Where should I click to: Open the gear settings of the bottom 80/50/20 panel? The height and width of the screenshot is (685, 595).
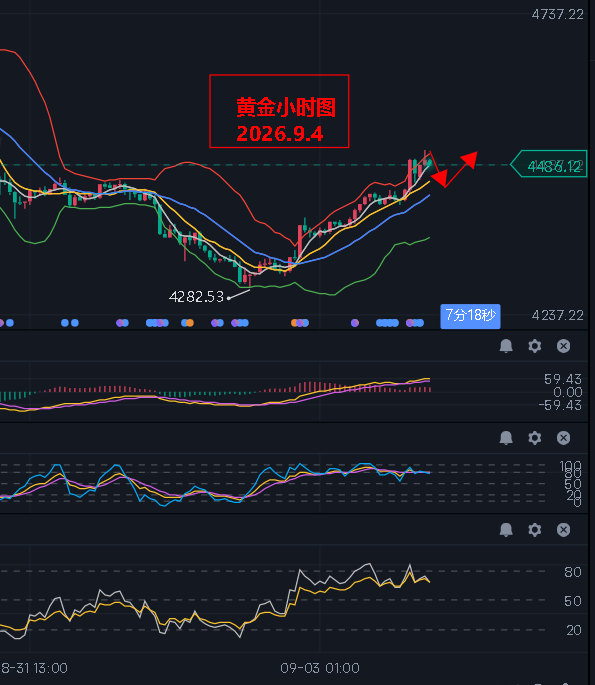535,529
